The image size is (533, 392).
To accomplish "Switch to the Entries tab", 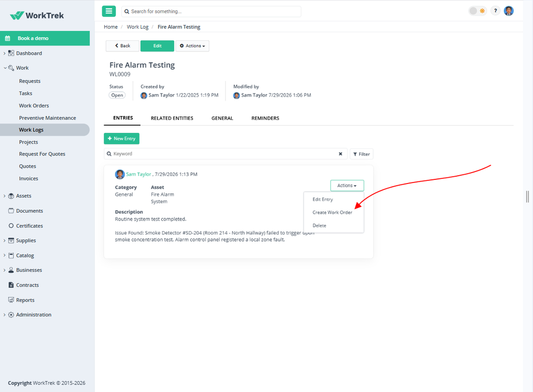I will point(123,118).
